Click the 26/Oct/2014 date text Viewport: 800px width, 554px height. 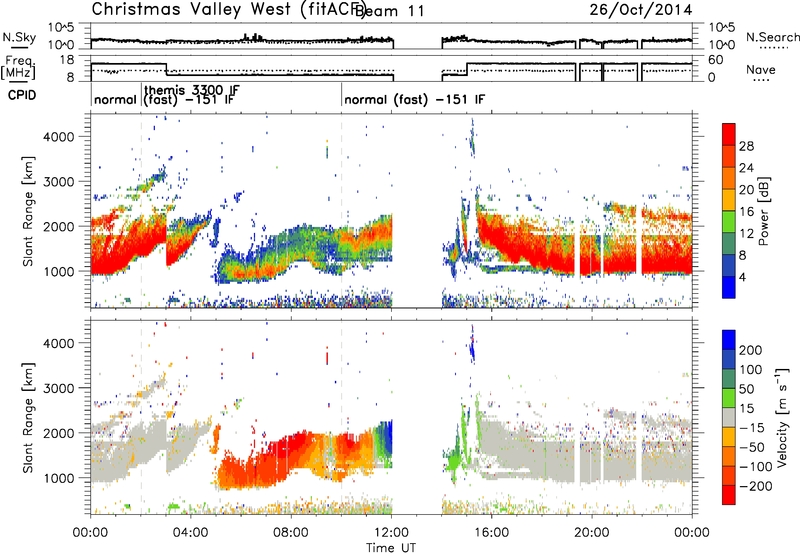(641, 10)
